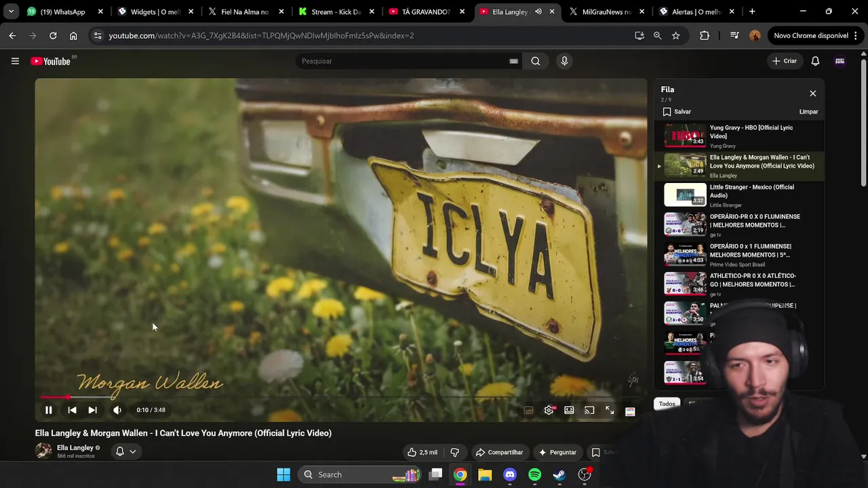Open Spotify from taskbar

point(534,474)
